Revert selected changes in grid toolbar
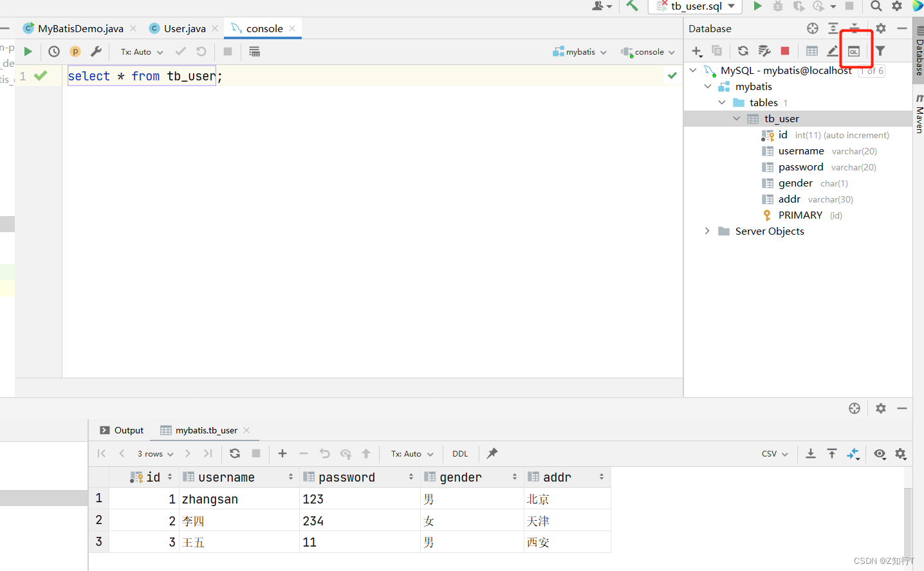924x571 pixels. click(325, 453)
